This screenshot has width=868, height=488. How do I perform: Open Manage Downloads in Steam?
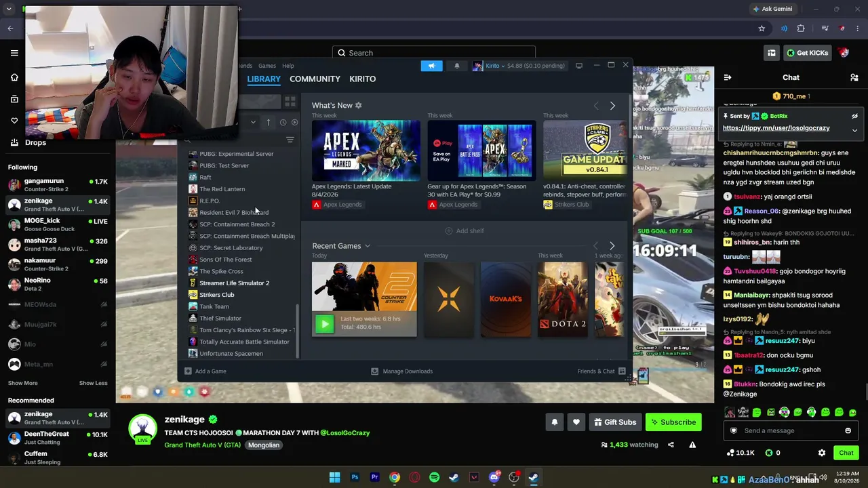click(x=401, y=371)
